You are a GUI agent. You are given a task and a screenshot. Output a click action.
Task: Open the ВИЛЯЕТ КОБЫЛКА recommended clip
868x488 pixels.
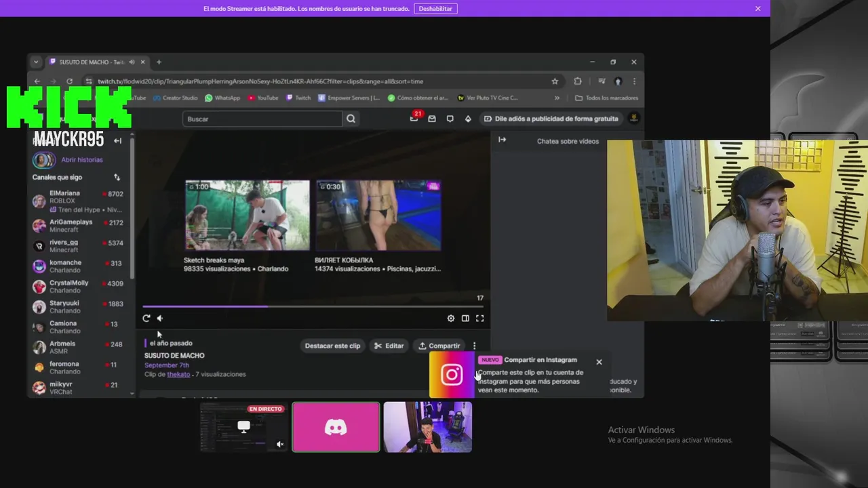tap(378, 216)
